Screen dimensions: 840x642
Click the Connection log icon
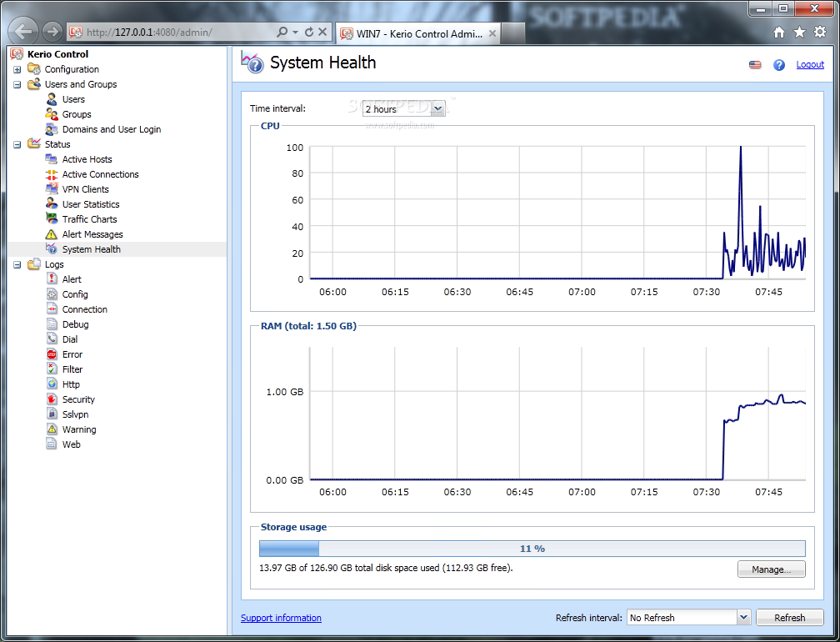pyautogui.click(x=52, y=309)
